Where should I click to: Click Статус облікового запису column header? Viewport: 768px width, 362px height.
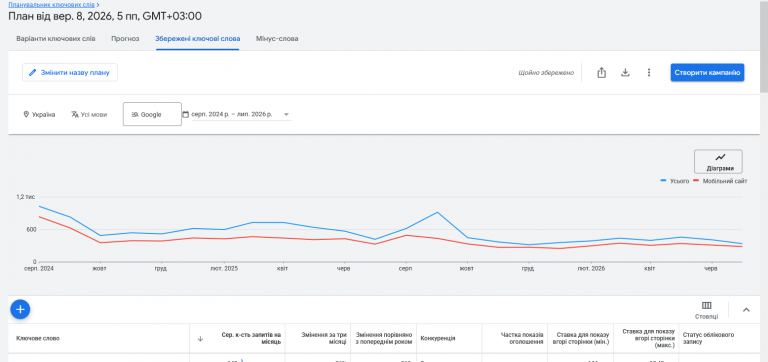[x=709, y=338]
